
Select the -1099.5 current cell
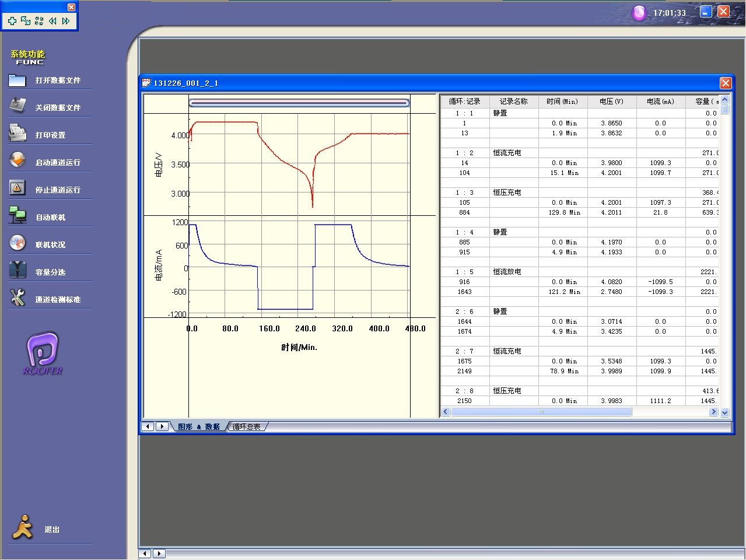(x=661, y=282)
